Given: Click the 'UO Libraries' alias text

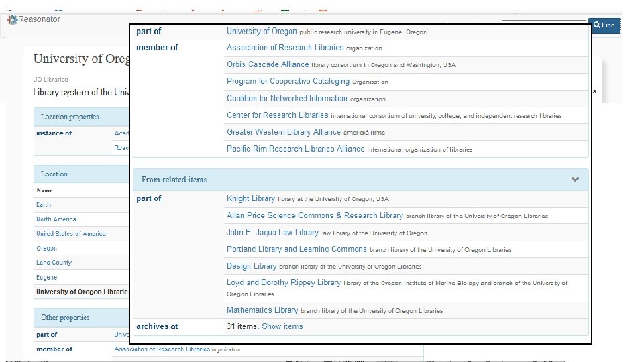Looking at the screenshot, I should [50, 80].
